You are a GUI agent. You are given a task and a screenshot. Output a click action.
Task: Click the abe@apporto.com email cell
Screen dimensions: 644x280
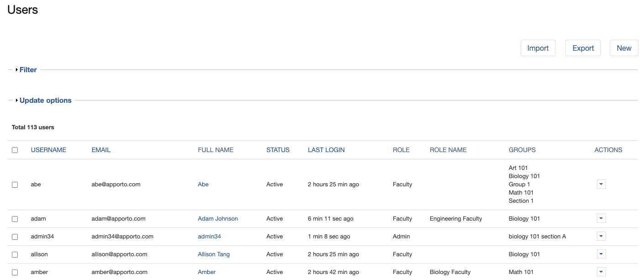click(116, 185)
